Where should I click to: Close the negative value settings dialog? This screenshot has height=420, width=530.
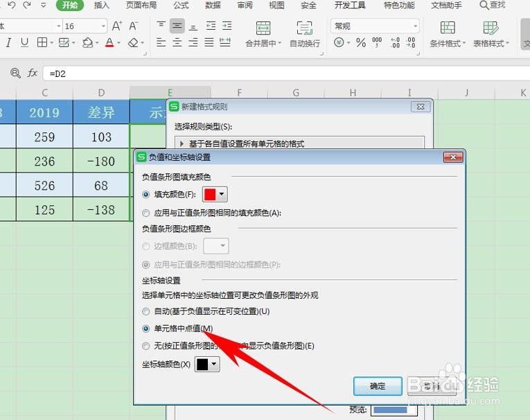[453, 157]
